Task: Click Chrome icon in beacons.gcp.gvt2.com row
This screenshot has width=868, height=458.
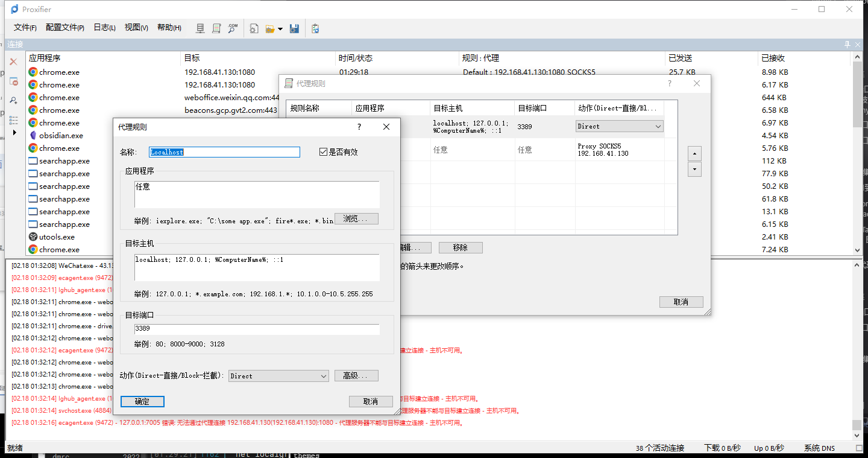Action: [x=33, y=110]
